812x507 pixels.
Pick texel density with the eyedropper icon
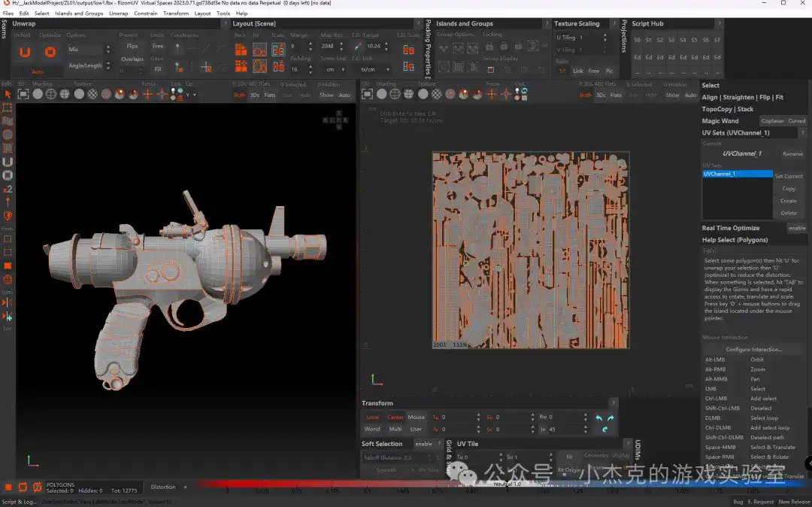pos(358,47)
